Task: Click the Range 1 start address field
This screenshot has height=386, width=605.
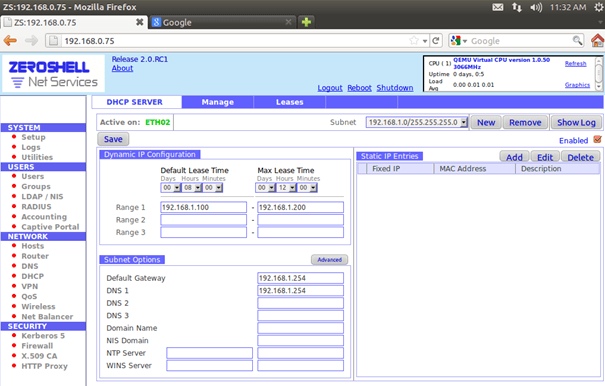Action: click(x=203, y=207)
